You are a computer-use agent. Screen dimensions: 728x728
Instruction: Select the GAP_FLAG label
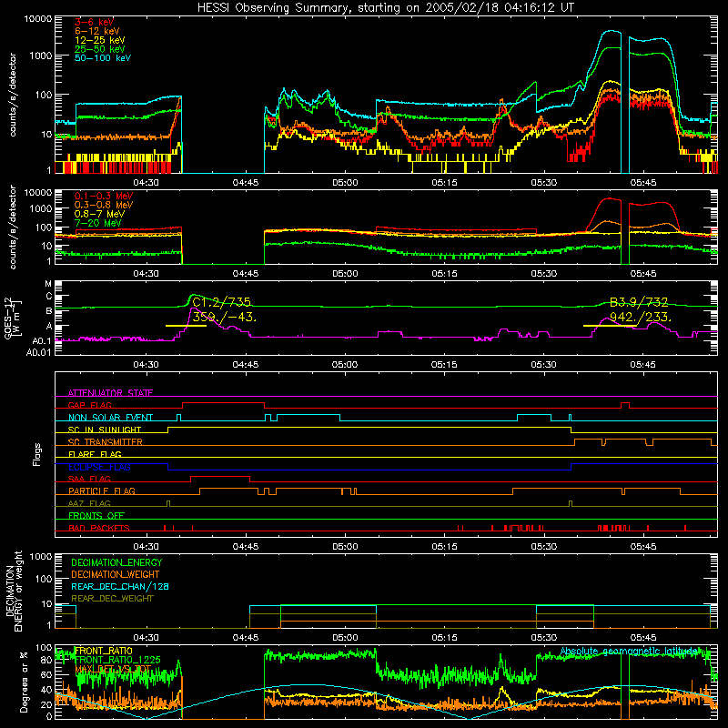tap(90, 405)
